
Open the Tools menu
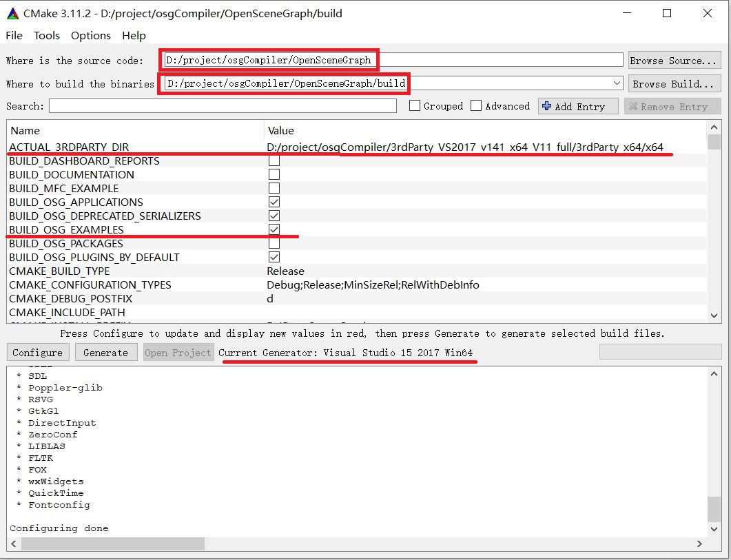(x=47, y=35)
